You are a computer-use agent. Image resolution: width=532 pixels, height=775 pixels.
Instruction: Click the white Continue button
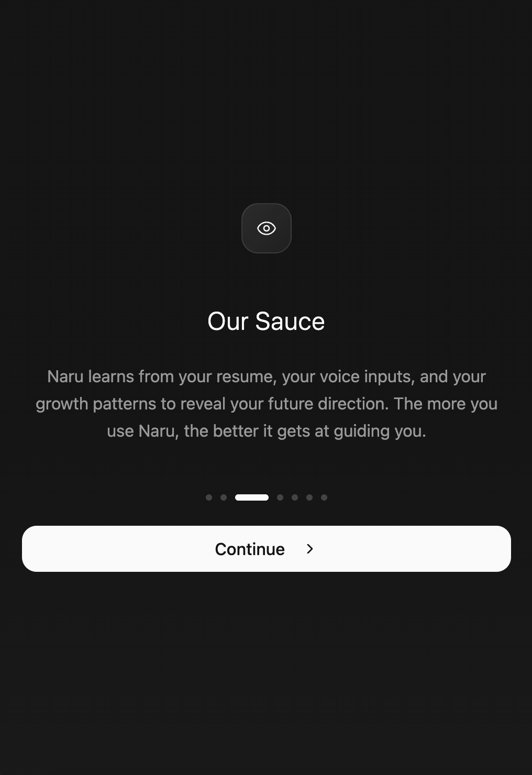click(x=266, y=549)
